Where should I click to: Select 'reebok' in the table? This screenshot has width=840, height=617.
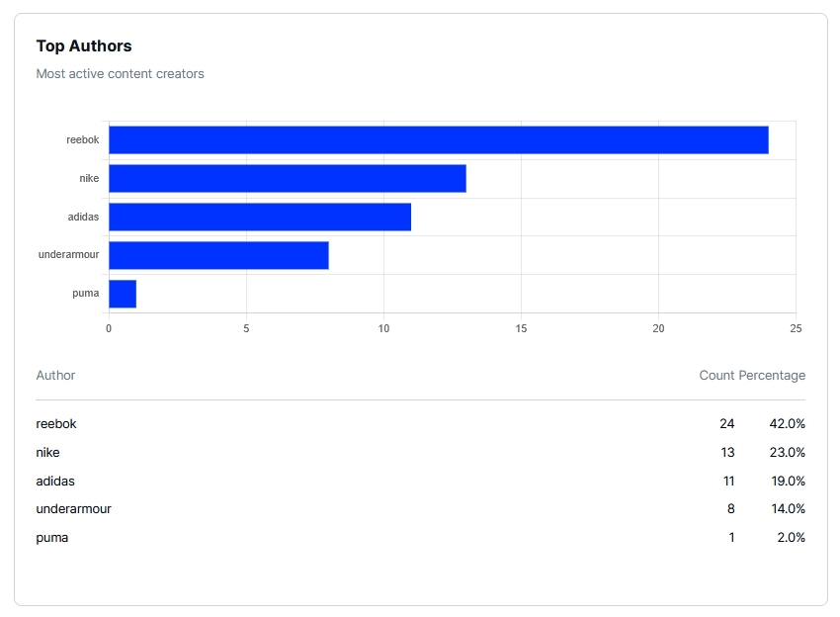(56, 424)
